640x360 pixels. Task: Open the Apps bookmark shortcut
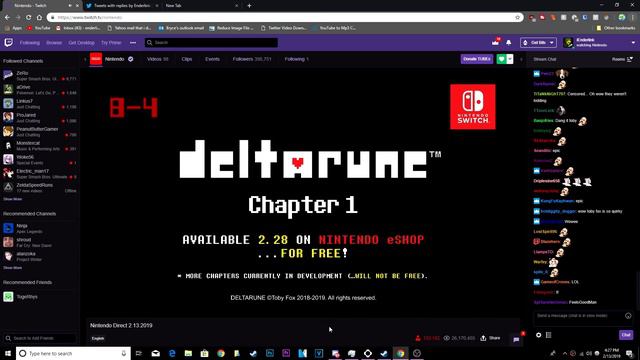[x=13, y=28]
